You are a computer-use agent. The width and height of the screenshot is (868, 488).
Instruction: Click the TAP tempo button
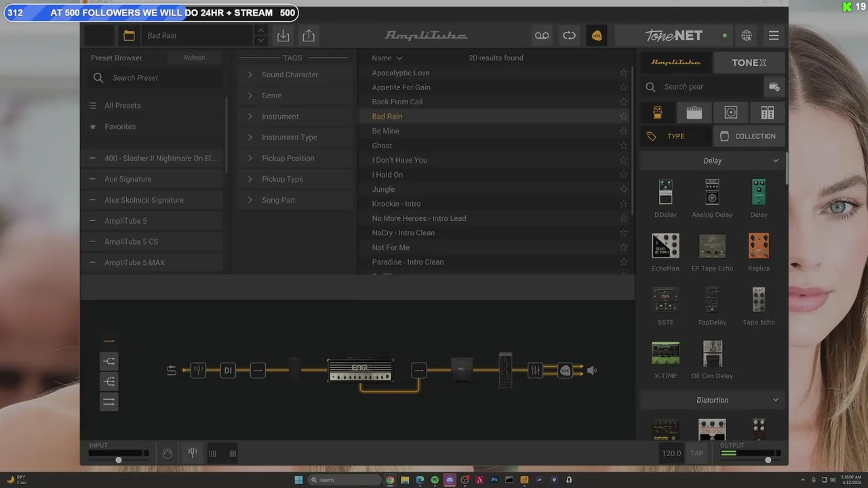(x=696, y=453)
